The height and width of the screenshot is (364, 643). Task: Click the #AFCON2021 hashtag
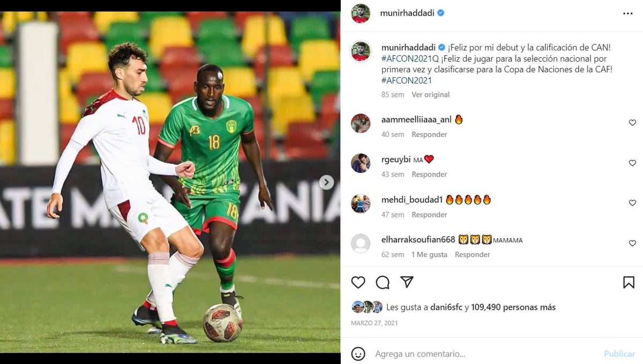point(406,81)
